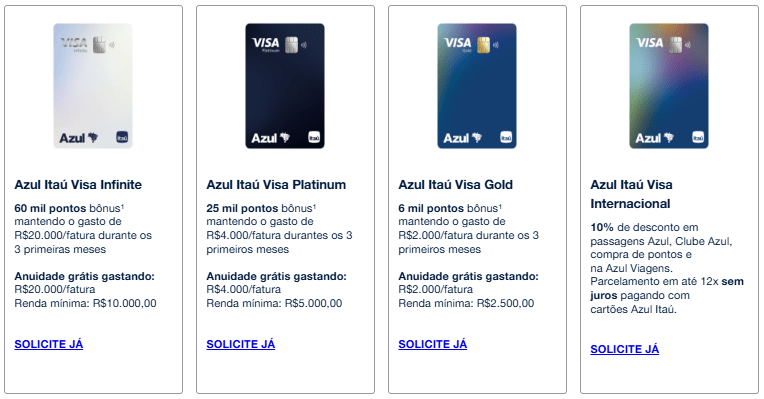Click Itaú logo on the Infinite card

[122, 138]
